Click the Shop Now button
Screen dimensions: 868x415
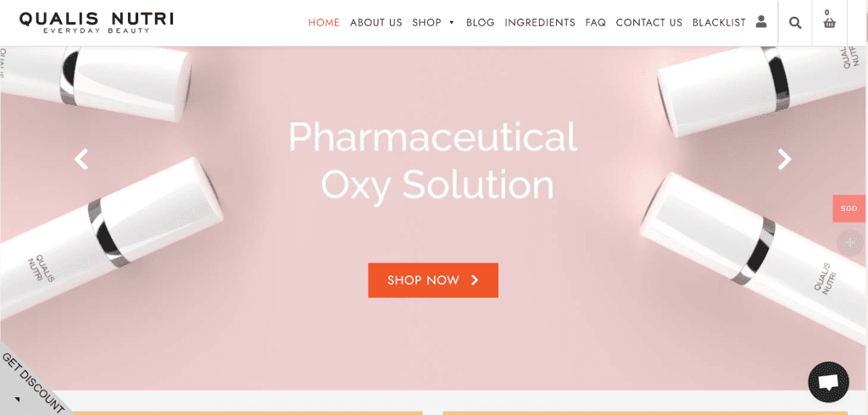coord(433,280)
